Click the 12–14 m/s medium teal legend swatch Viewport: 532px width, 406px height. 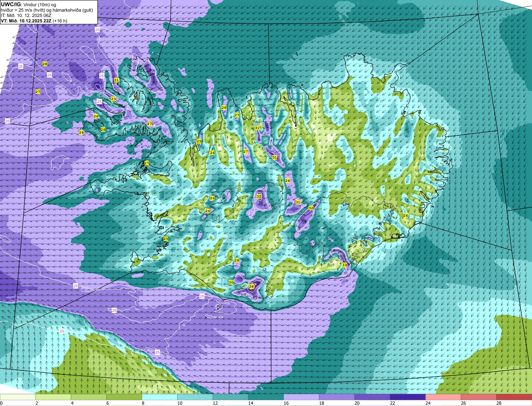pos(231,397)
